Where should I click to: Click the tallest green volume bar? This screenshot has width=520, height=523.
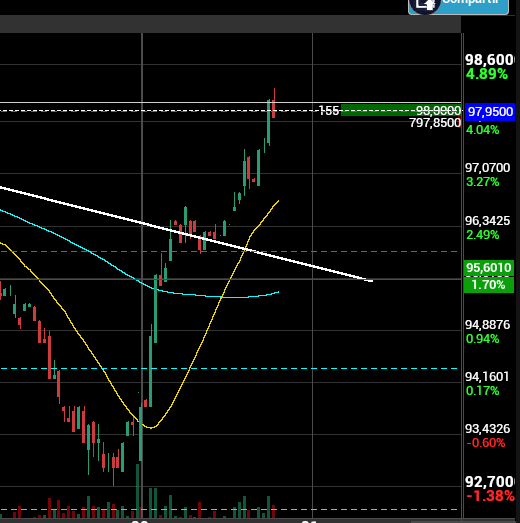click(x=138, y=490)
